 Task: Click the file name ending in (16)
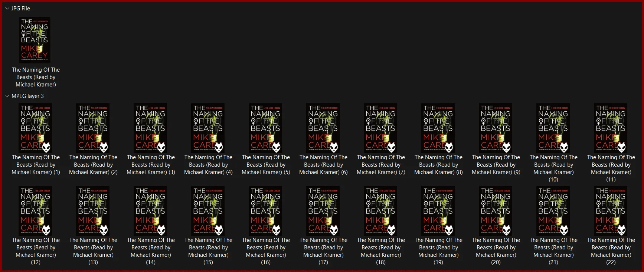266,251
